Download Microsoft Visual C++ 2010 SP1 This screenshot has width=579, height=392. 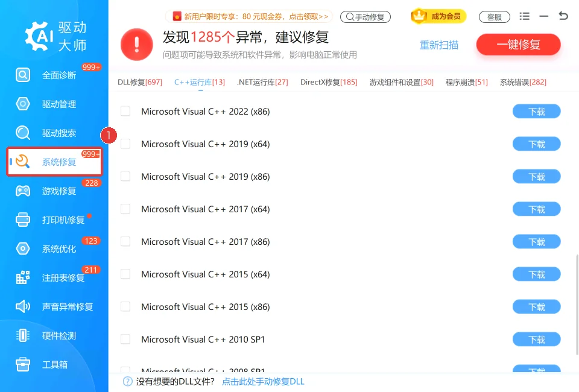click(x=537, y=339)
